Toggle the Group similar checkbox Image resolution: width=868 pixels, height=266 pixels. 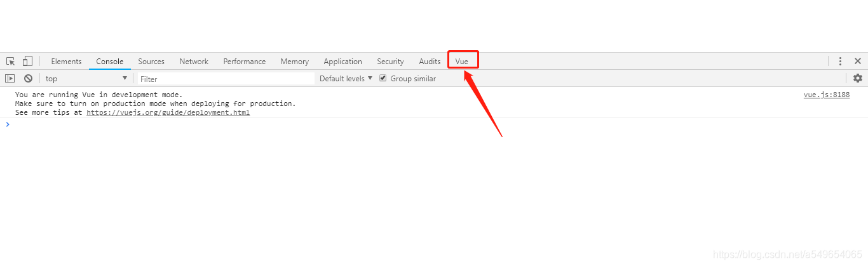click(x=383, y=78)
